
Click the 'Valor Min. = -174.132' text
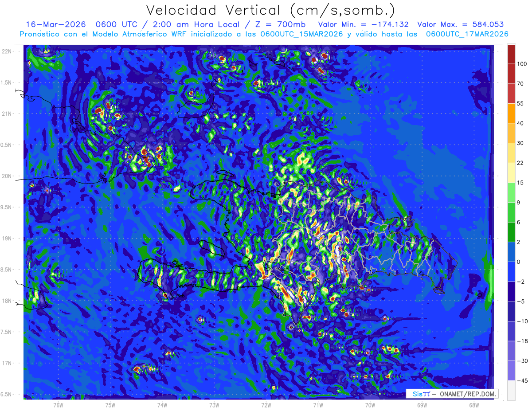pyautogui.click(x=364, y=24)
